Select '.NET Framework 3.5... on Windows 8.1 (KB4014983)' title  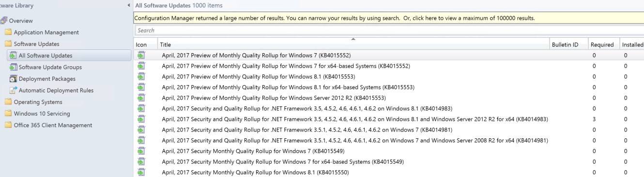(x=307, y=108)
